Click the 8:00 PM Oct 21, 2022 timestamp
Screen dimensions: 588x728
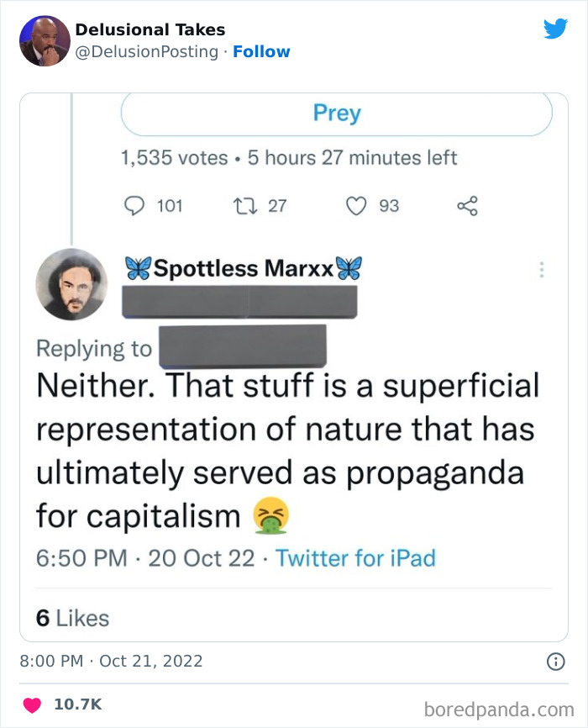(111, 661)
